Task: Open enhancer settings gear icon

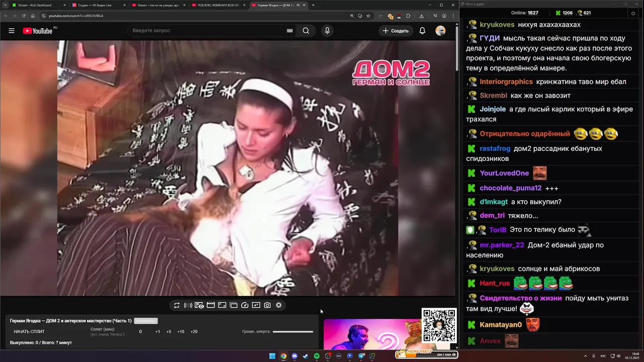Action: pyautogui.click(x=279, y=305)
